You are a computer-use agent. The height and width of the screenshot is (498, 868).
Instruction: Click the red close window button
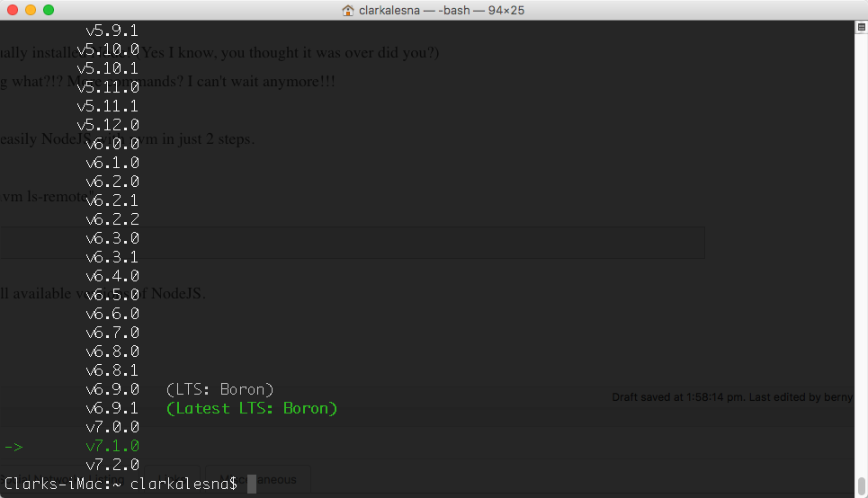[x=13, y=10]
